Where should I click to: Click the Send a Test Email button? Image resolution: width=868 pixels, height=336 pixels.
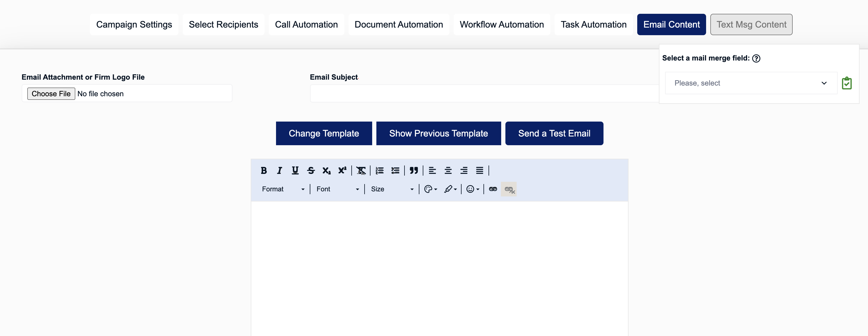pos(554,134)
